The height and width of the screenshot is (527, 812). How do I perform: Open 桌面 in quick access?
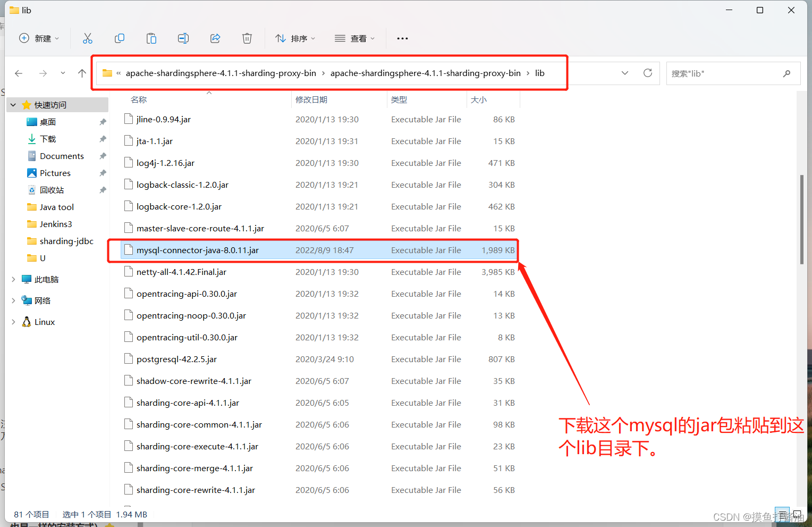tap(48, 122)
